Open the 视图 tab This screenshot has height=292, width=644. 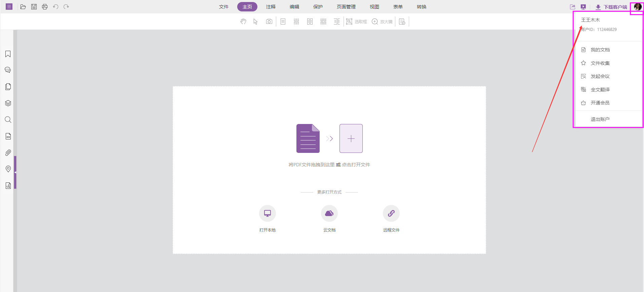coord(374,7)
